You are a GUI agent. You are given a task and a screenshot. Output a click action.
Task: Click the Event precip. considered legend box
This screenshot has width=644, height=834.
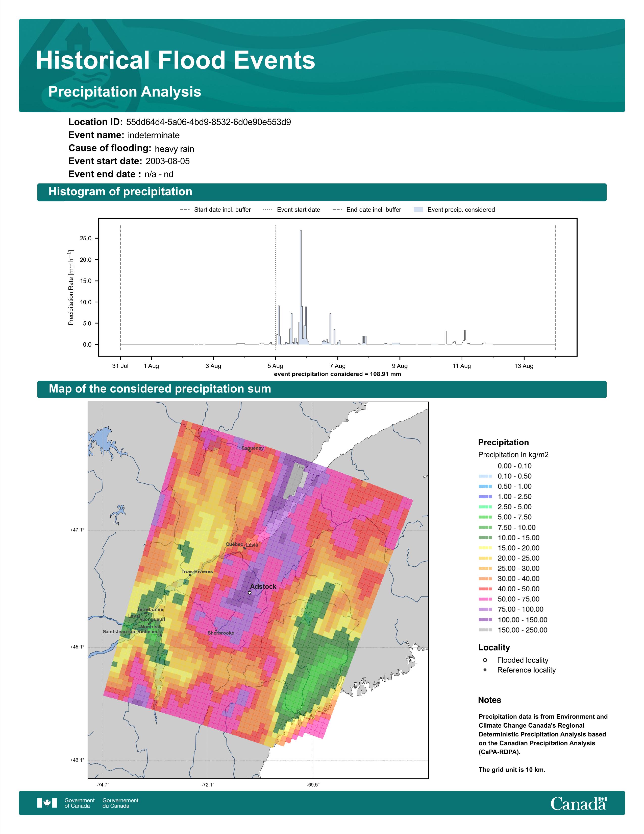point(418,210)
